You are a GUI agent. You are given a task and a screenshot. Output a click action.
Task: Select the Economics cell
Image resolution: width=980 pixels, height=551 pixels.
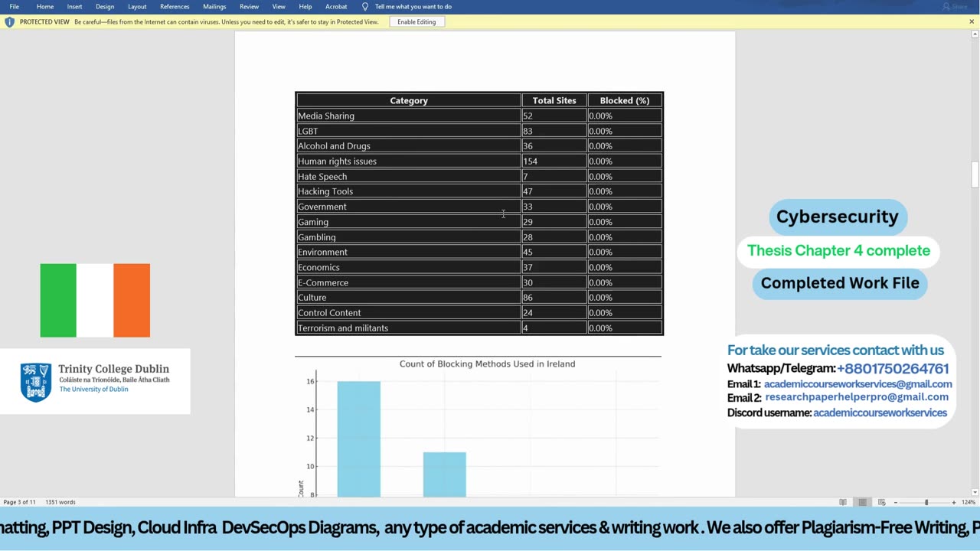[x=409, y=267]
